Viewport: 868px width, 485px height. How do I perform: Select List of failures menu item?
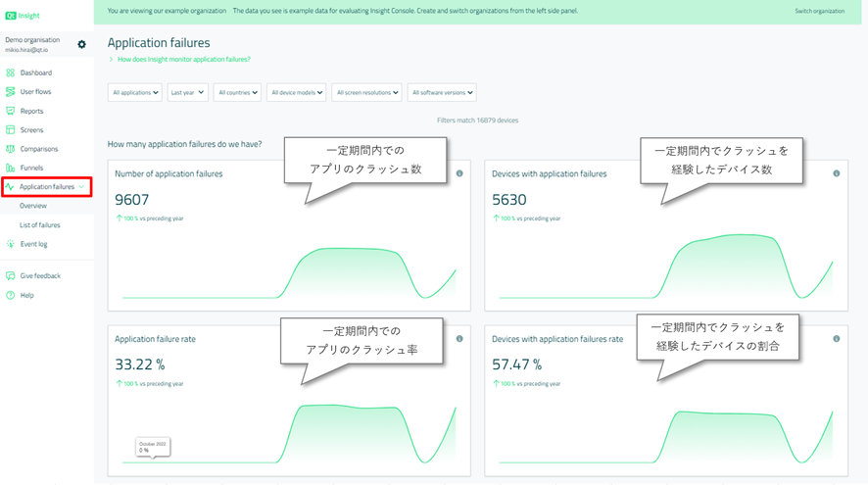point(40,225)
